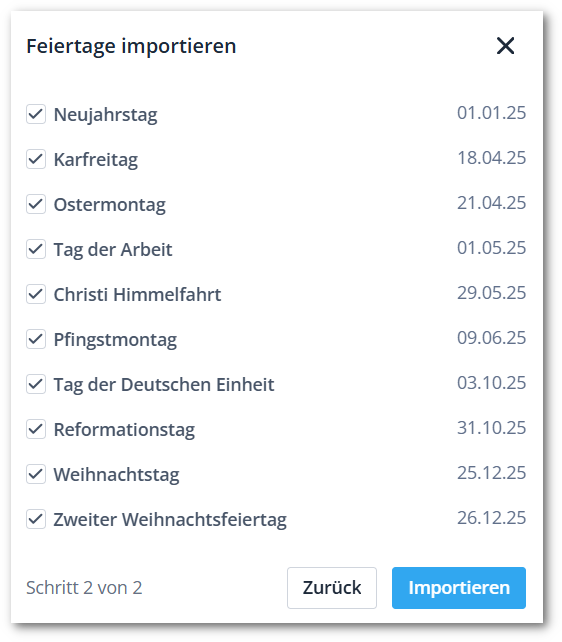Deselect Zweiter Weihnachtsfeiertag checkbox
Image resolution: width=562 pixels, height=642 pixels.
36,519
